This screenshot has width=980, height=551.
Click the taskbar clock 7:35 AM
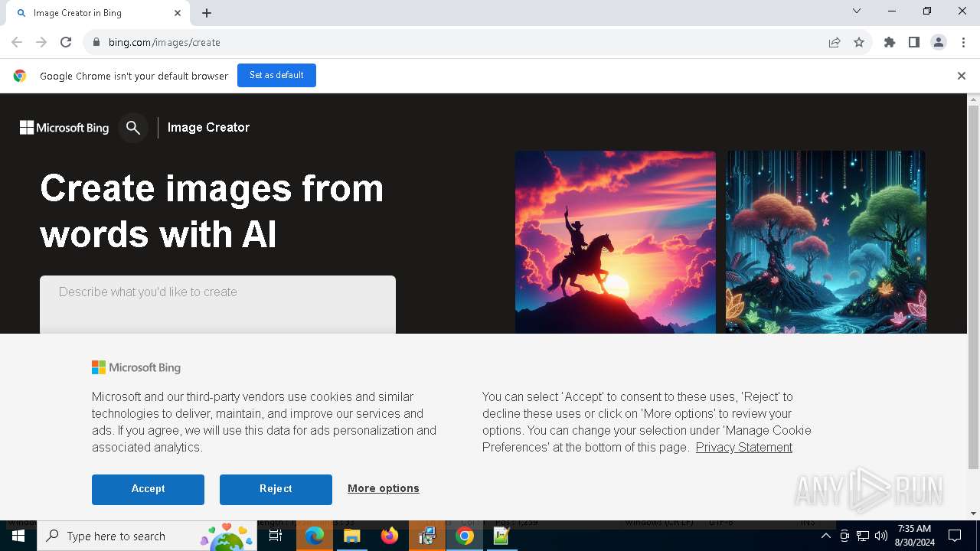[x=914, y=536]
